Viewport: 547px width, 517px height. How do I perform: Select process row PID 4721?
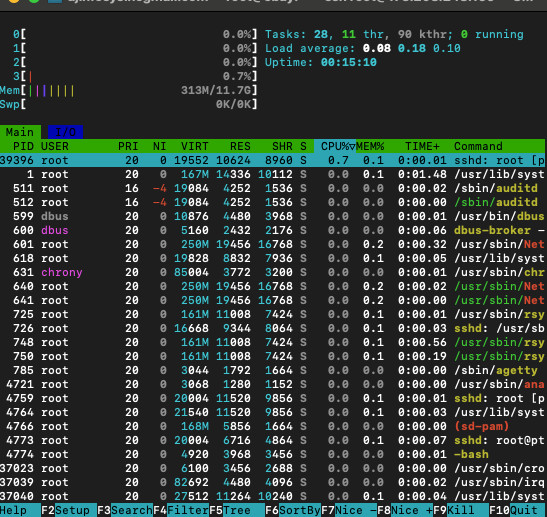(x=272, y=384)
